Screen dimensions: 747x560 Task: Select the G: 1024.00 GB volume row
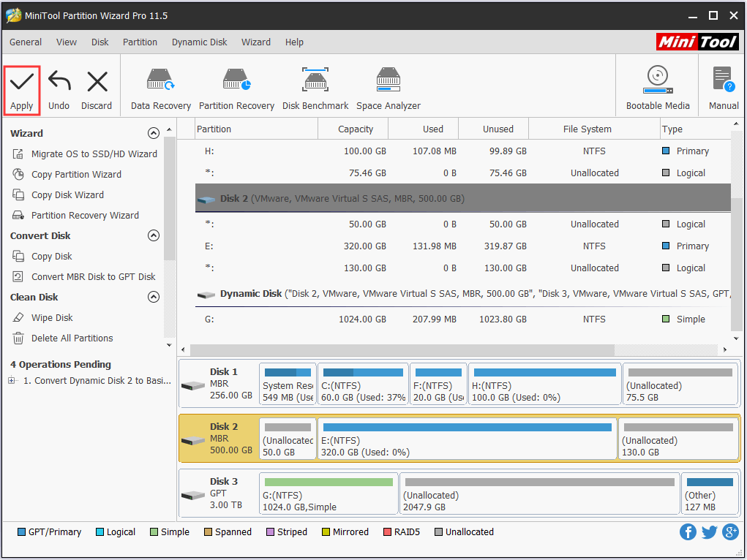463,319
